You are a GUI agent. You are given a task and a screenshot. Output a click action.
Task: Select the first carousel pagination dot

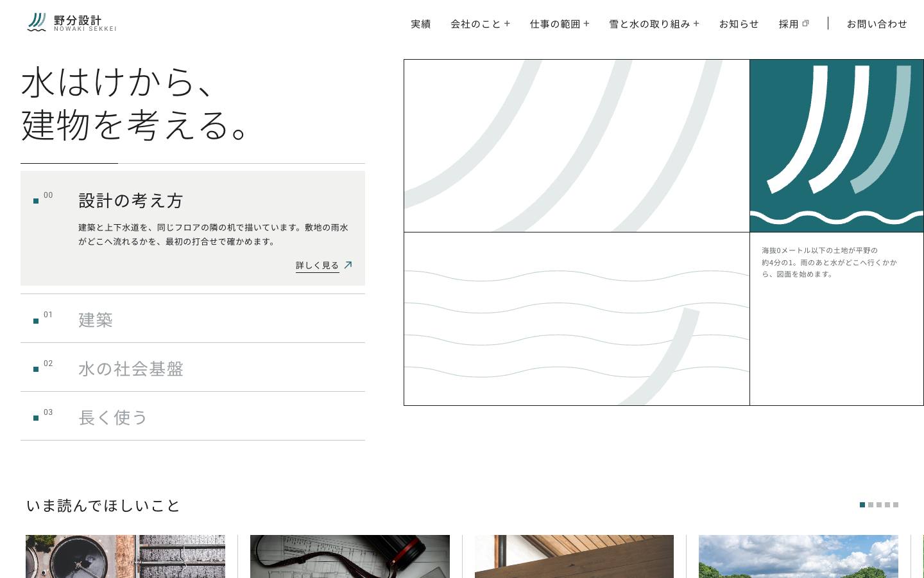(862, 505)
